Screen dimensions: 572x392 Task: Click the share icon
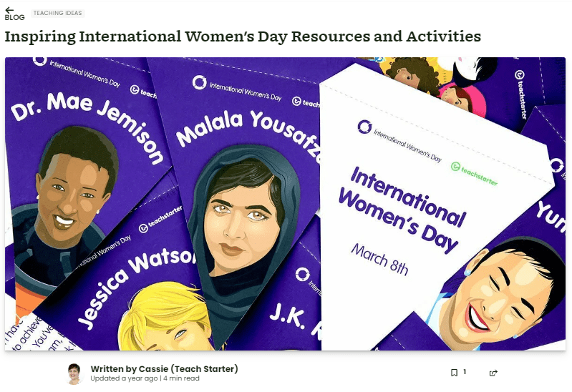[493, 373]
